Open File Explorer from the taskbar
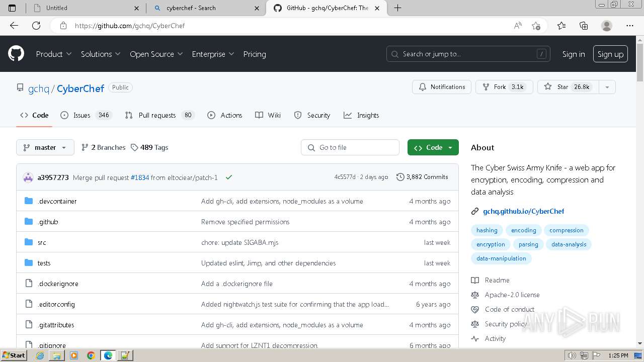The image size is (644, 362). pos(57,355)
